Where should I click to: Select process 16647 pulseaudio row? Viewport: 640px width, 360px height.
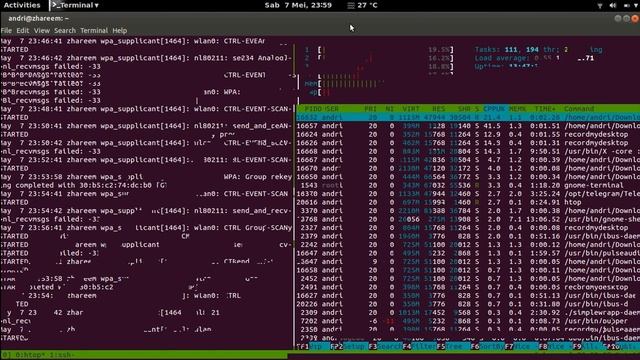tap(468, 253)
